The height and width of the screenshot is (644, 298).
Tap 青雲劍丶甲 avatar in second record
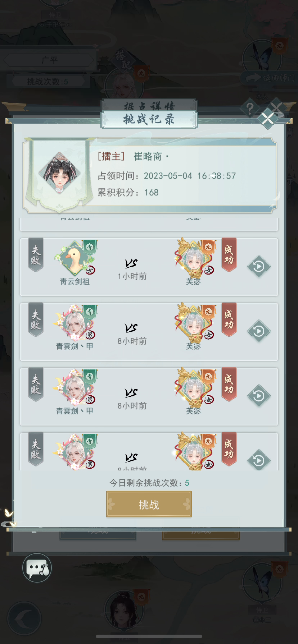(75, 323)
